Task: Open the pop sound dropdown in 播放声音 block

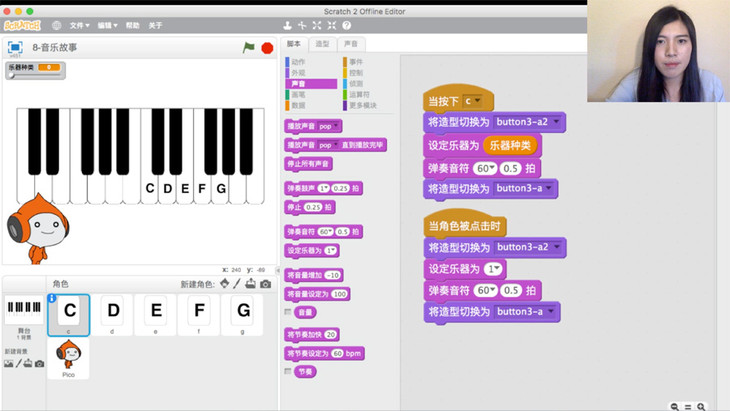Action: pos(335,127)
